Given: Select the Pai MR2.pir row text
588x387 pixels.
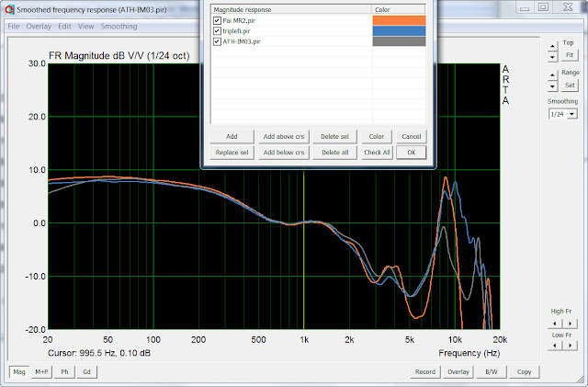Looking at the screenshot, I should [x=239, y=20].
